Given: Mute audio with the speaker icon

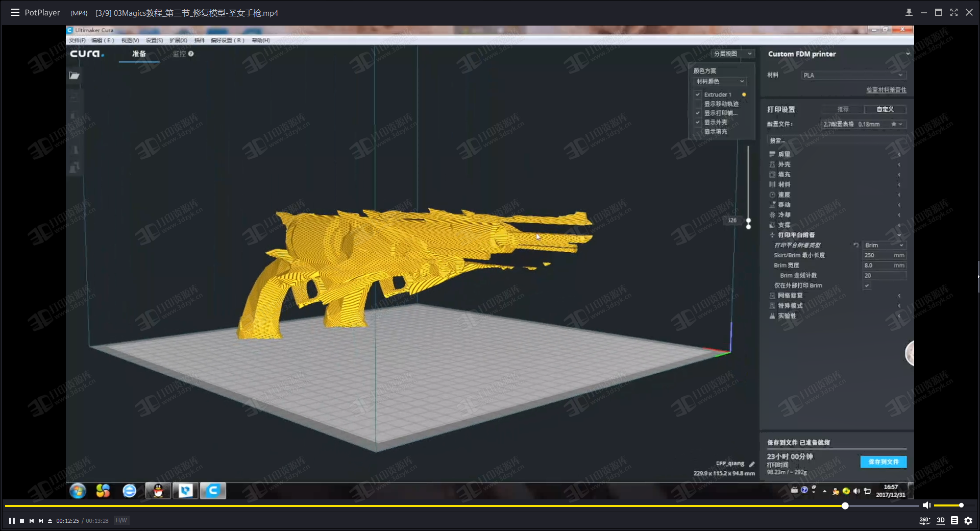Looking at the screenshot, I should tap(926, 505).
